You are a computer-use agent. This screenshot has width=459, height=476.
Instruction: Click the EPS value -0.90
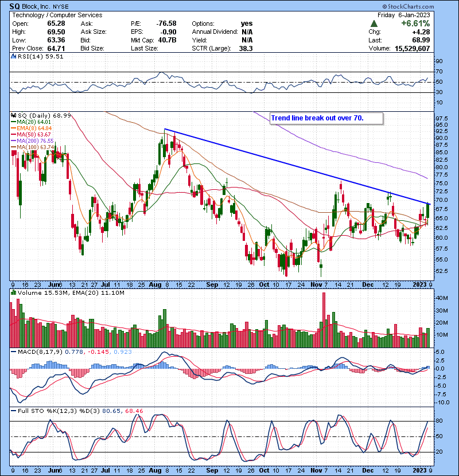pyautogui.click(x=168, y=32)
